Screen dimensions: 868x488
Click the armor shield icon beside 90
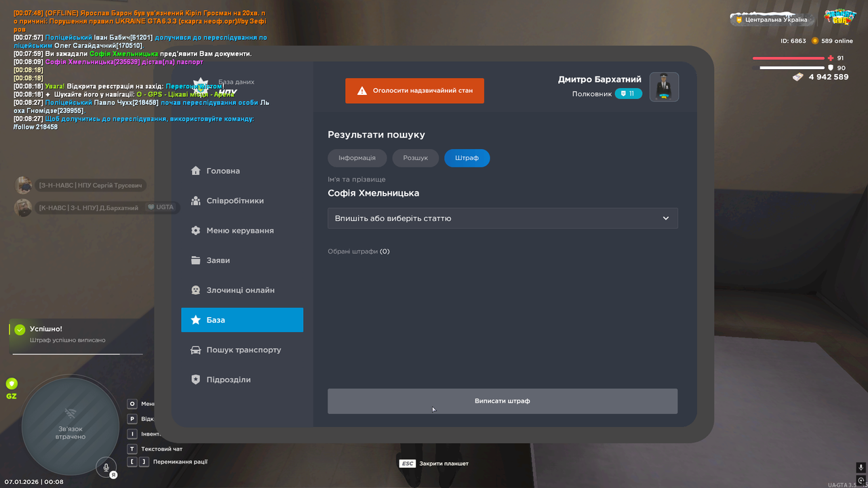click(x=831, y=68)
